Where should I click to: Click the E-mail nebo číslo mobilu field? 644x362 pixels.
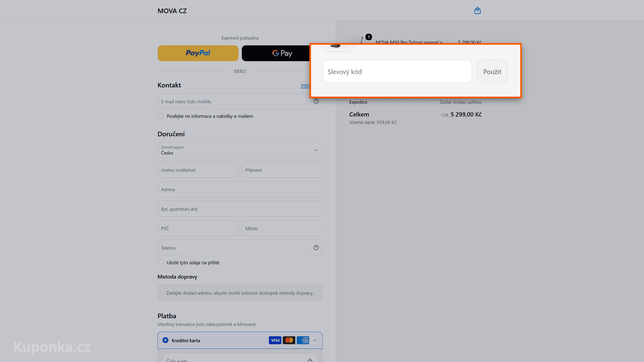point(240,101)
